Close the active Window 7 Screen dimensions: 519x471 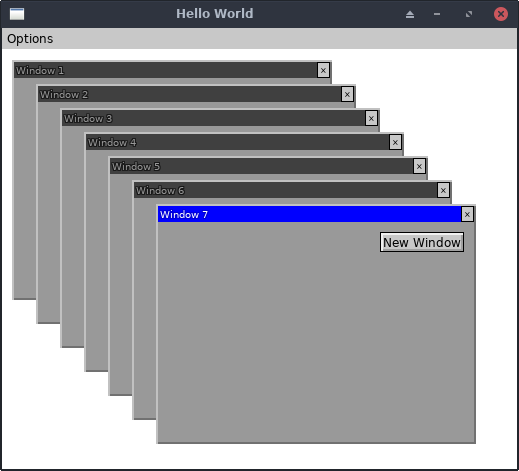point(467,214)
